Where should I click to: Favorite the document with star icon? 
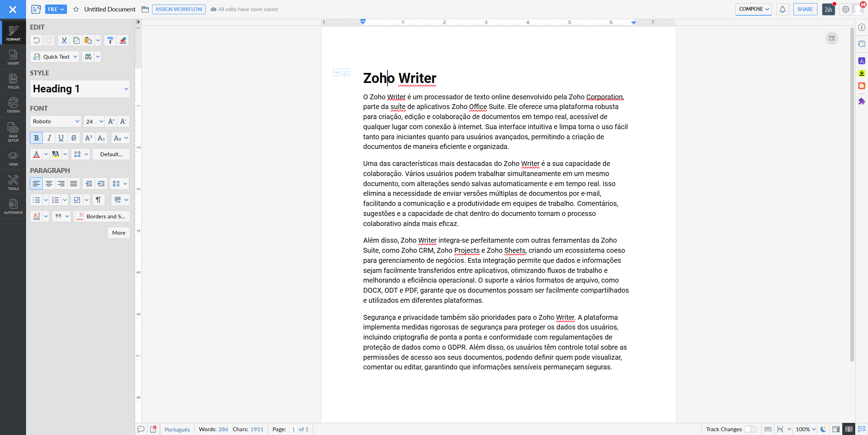pyautogui.click(x=76, y=9)
